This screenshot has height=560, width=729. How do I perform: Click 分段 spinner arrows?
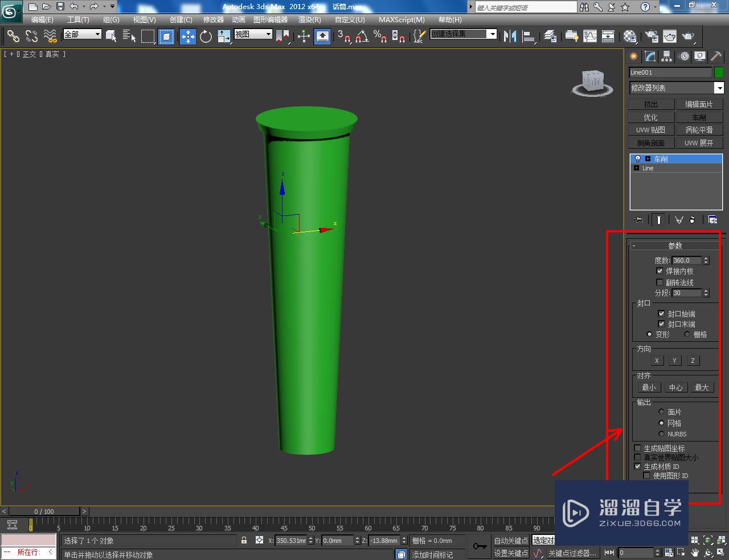coord(706,293)
